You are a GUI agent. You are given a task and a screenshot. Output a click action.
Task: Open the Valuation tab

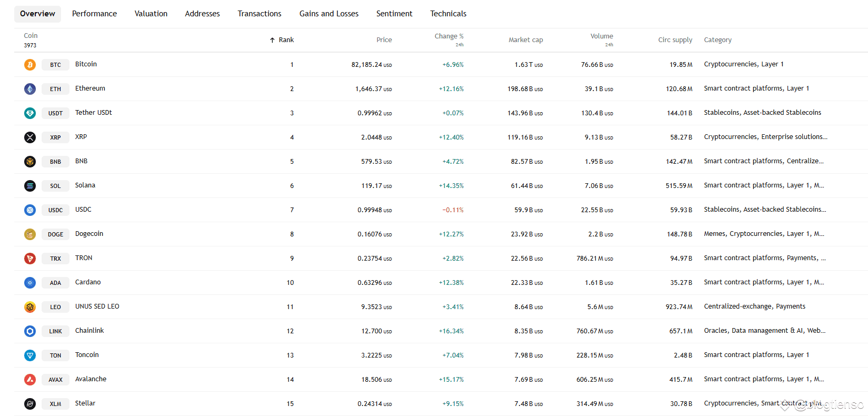click(151, 14)
